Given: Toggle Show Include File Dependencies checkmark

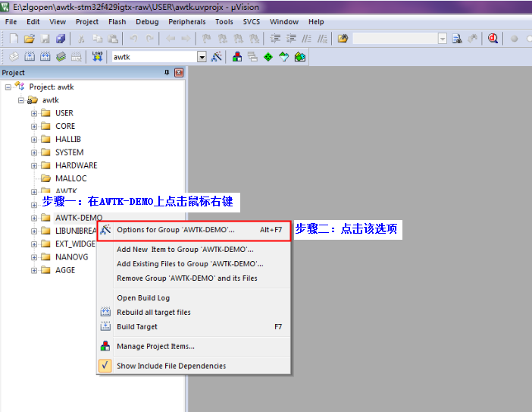Looking at the screenshot, I should click(x=105, y=366).
